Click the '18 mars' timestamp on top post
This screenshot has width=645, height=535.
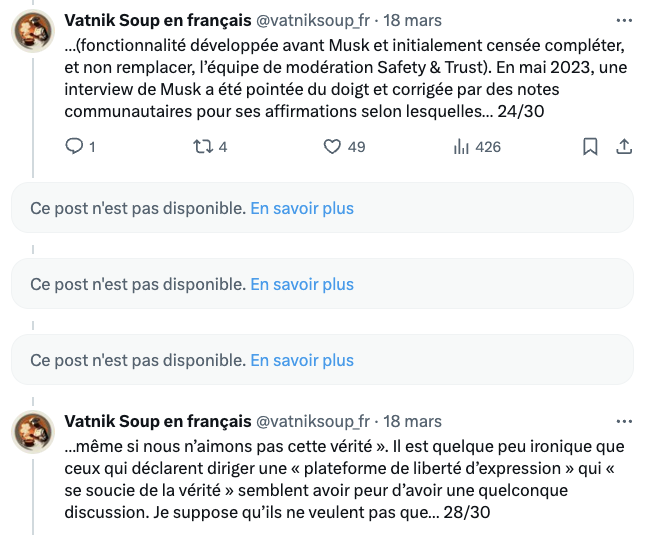(412, 20)
